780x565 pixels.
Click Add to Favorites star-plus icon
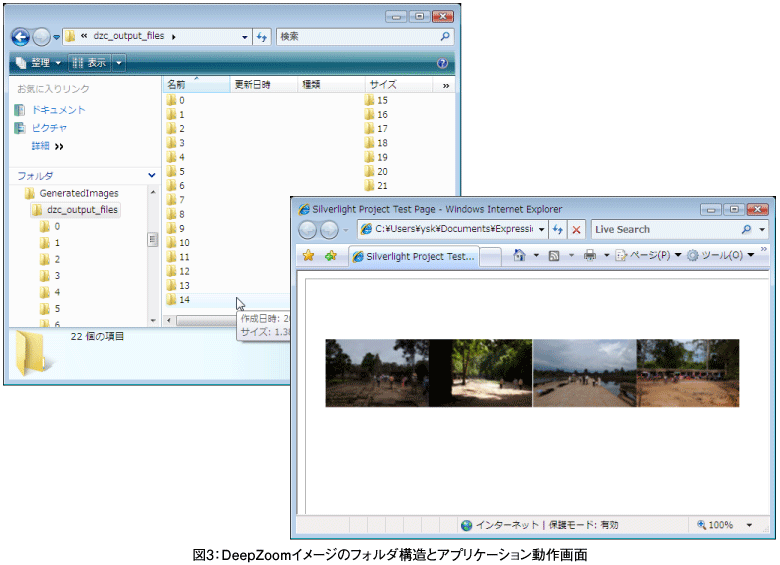point(331,256)
